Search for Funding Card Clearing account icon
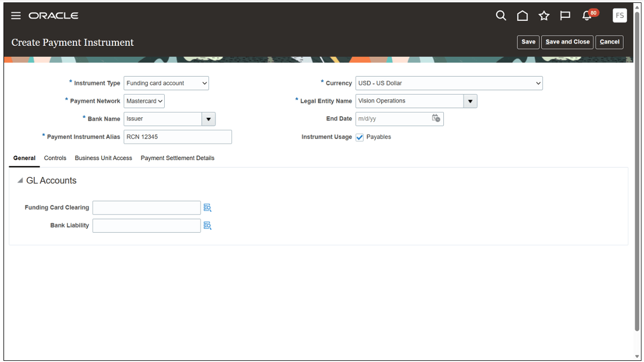The image size is (644, 362). click(x=207, y=208)
